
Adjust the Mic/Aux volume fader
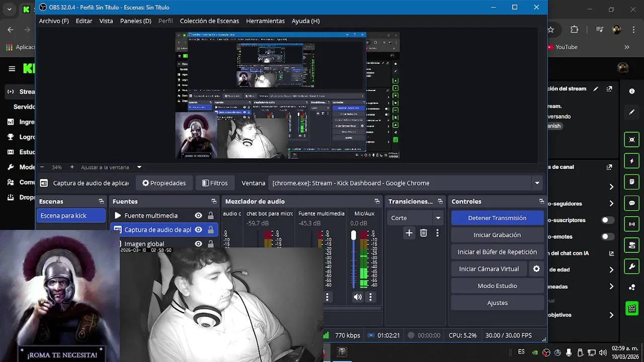point(354,235)
